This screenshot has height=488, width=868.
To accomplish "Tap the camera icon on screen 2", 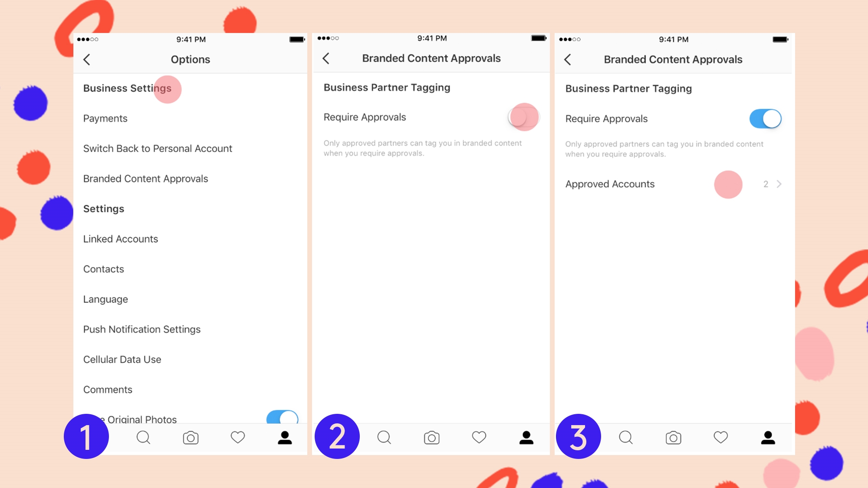I will [x=432, y=437].
